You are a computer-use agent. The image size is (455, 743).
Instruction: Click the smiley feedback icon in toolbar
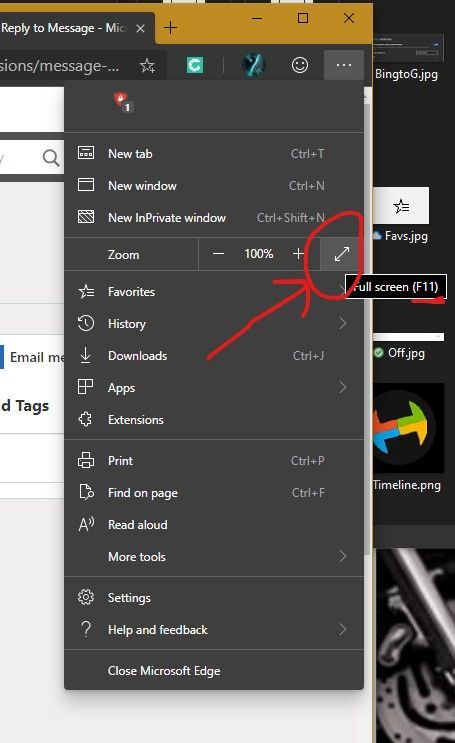[x=300, y=65]
